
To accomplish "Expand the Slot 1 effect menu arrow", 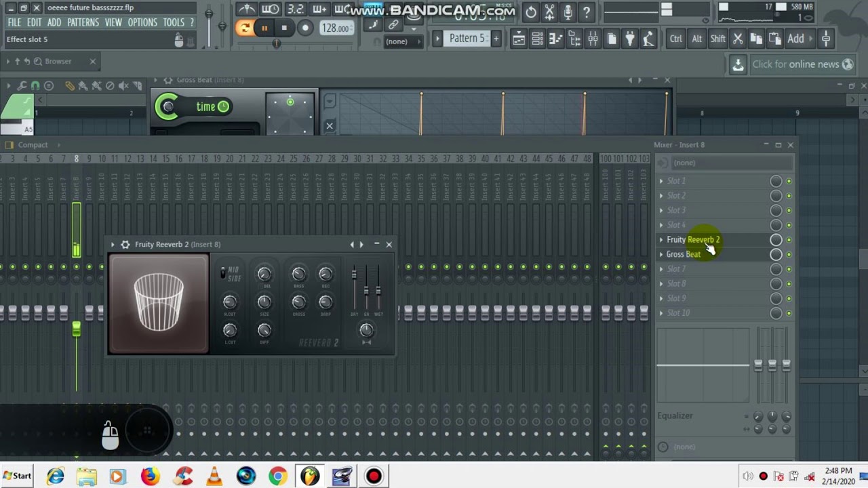I will 661,181.
